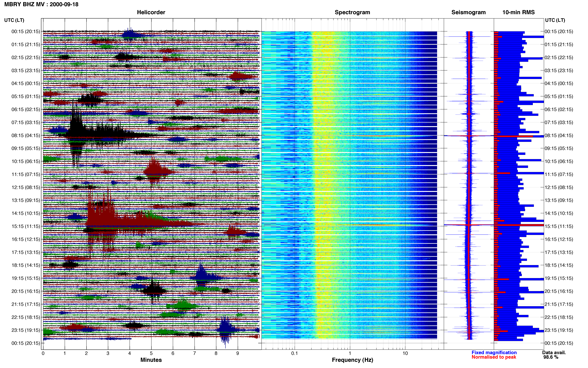
Task: Click the Helicorder axis label 17:15 (13:15)
Action: click(x=26, y=252)
